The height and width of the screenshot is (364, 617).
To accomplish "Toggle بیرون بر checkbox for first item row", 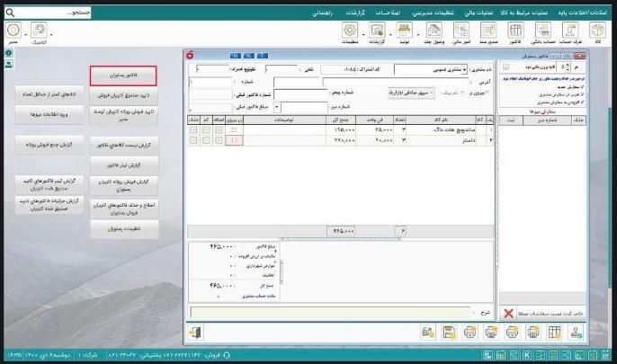I will (x=235, y=130).
